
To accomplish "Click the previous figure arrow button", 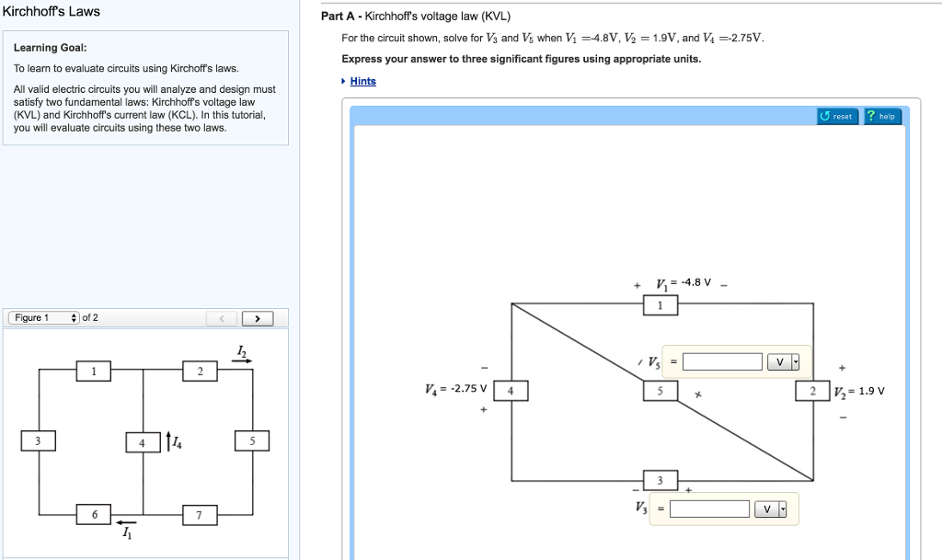I will coord(221,317).
